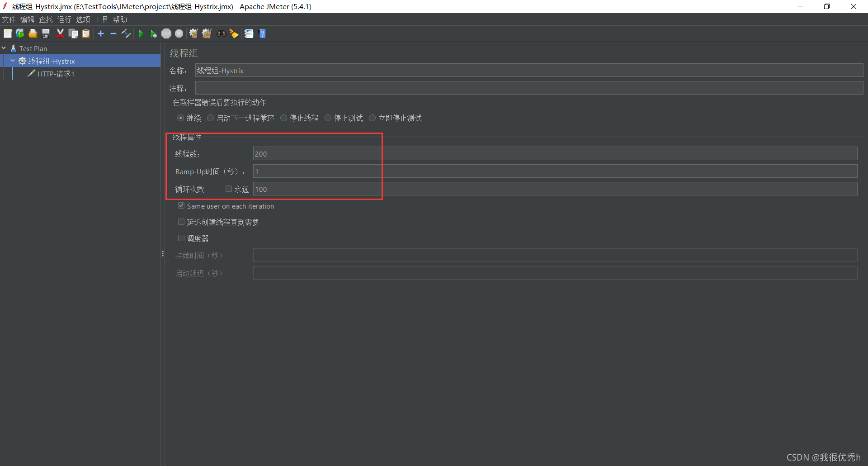Select 线程组-Hystrix tree item
This screenshot has height=466, width=868.
[52, 61]
